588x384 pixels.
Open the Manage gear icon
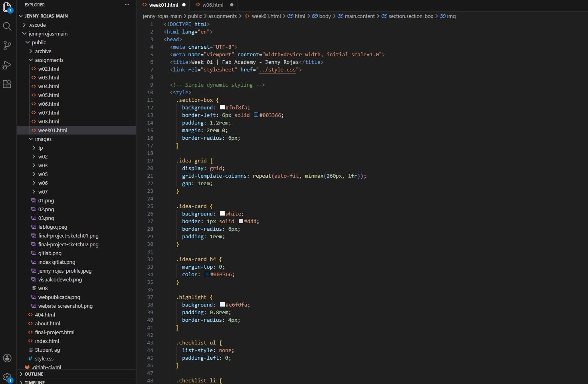7,377
